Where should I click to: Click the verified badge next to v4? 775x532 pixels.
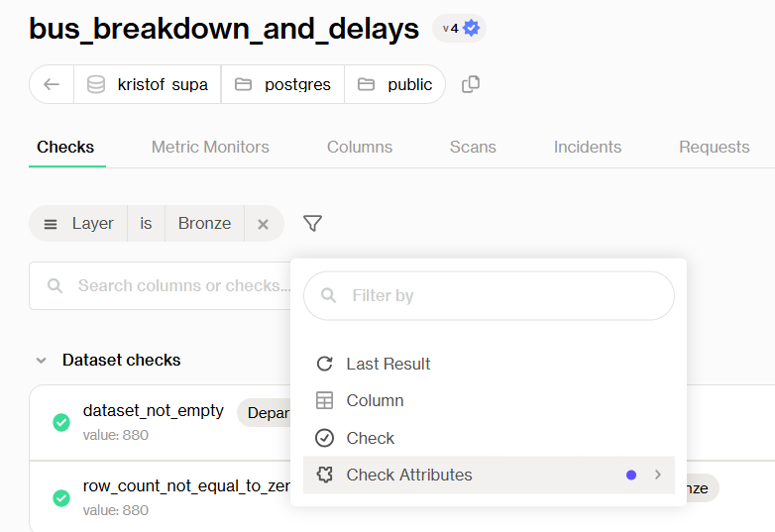(x=472, y=29)
